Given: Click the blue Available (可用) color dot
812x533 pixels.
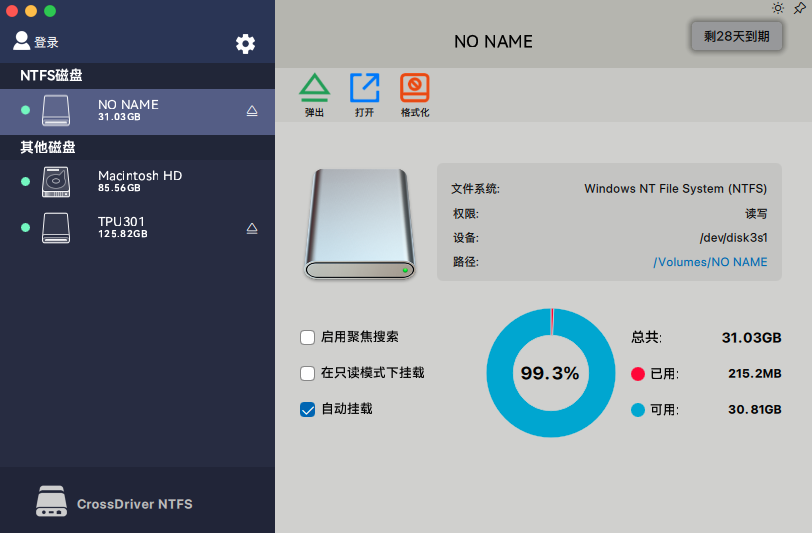Looking at the screenshot, I should tap(638, 410).
